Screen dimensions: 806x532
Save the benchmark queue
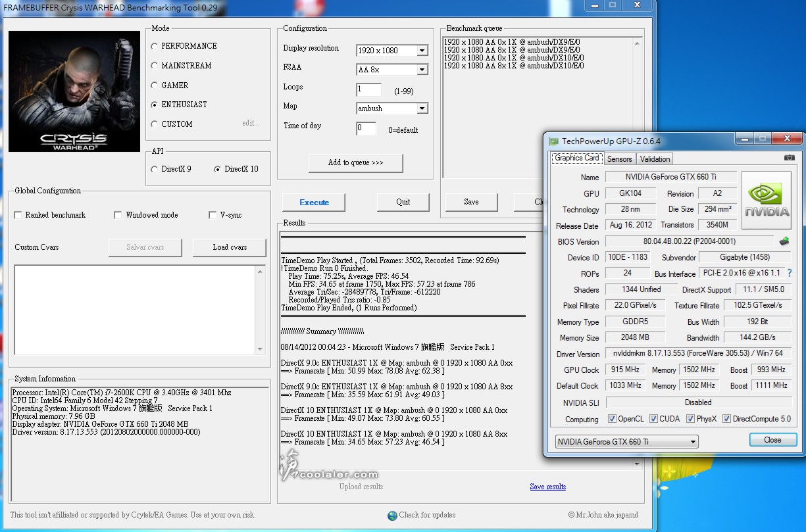point(471,202)
